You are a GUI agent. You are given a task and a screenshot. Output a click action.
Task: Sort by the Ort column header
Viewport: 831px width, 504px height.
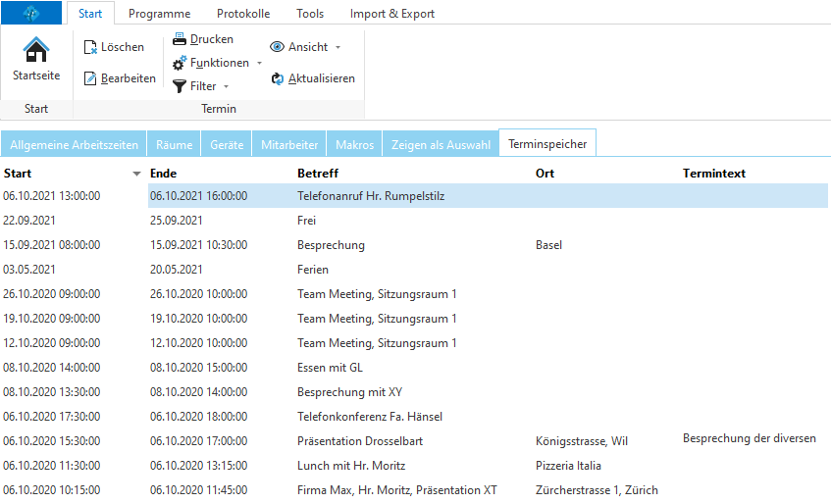(x=545, y=174)
